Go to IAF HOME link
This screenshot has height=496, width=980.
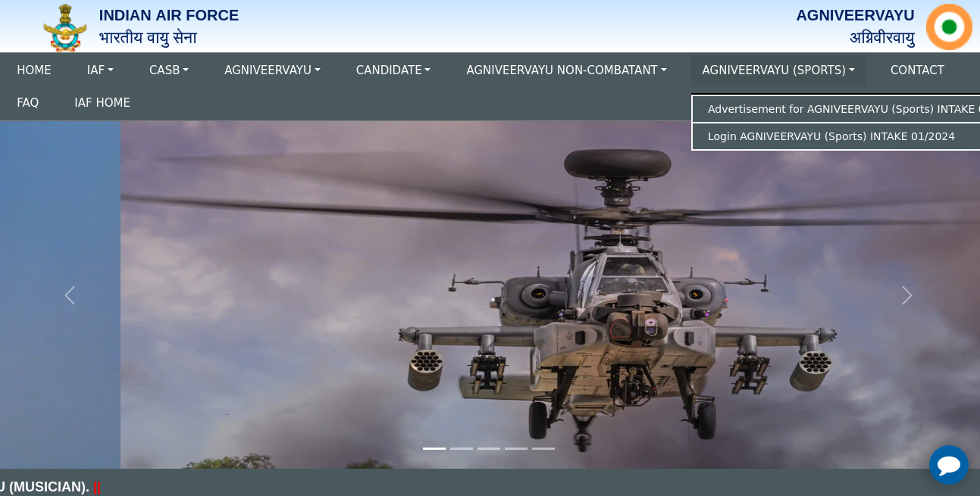(x=102, y=103)
